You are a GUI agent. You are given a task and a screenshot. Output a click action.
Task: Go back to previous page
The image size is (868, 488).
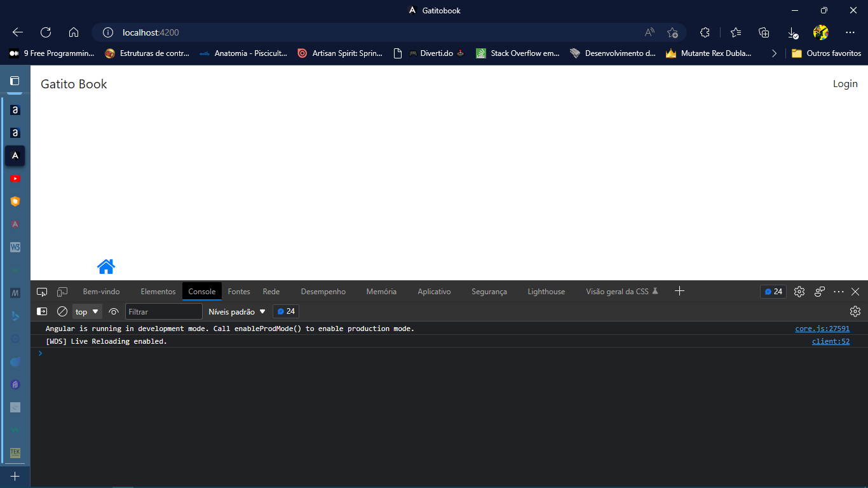click(18, 32)
